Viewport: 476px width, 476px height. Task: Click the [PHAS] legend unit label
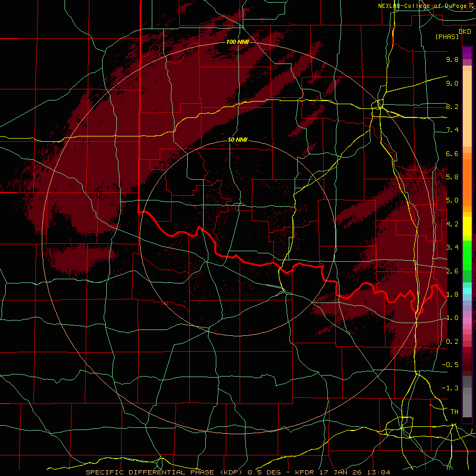tap(447, 37)
